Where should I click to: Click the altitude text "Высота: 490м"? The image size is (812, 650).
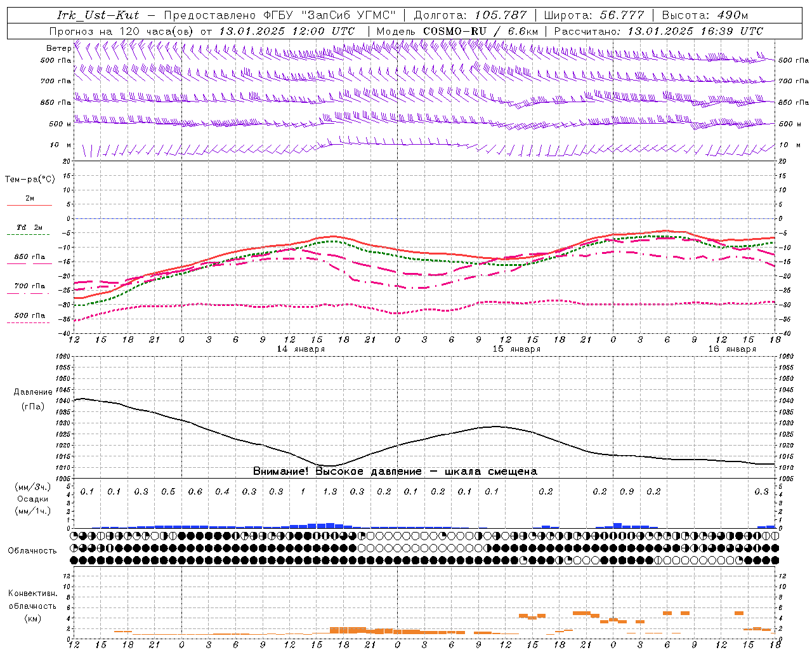(x=705, y=15)
